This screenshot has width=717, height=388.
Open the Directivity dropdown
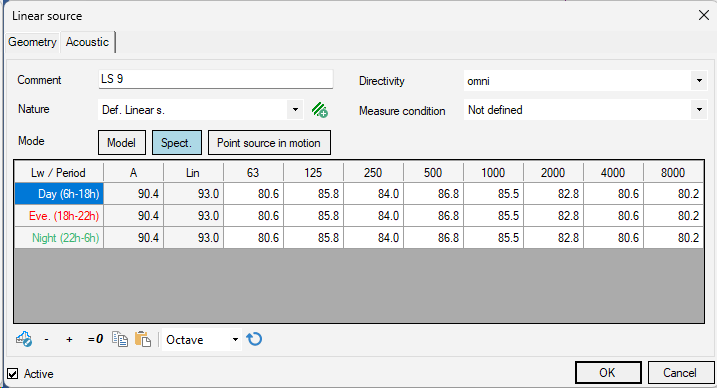[699, 81]
